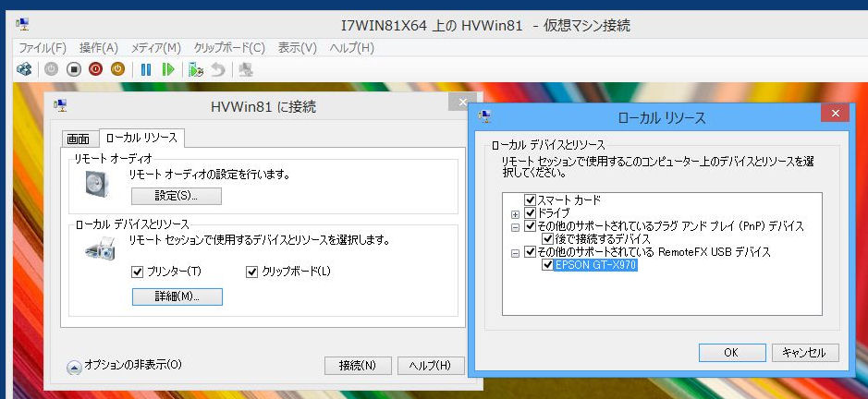Click the 詳細(M)... button
Viewport: 868px width, 399px height.
(x=177, y=296)
